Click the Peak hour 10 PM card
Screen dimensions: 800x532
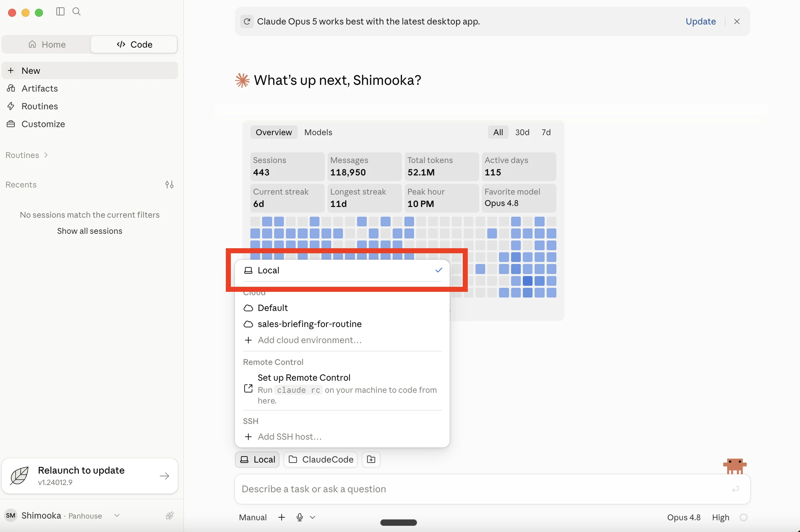tap(442, 198)
